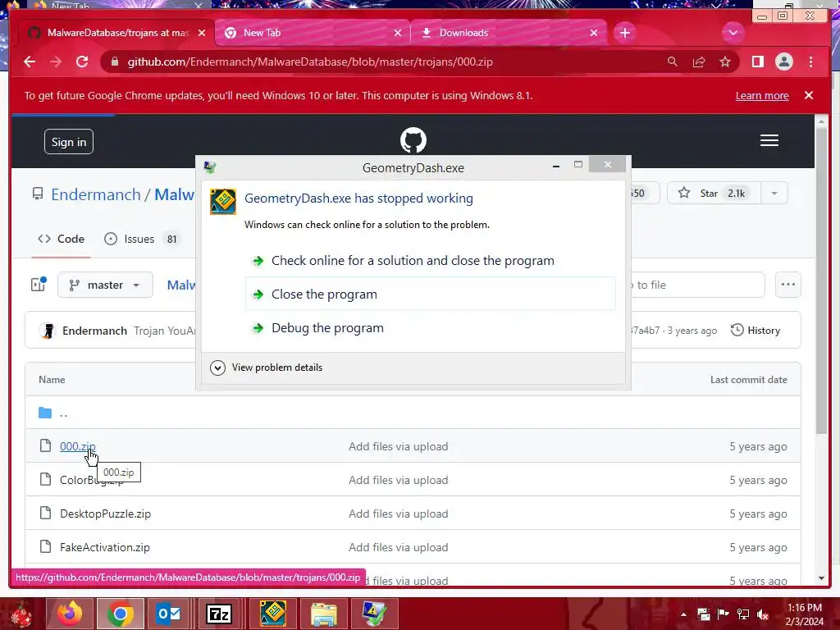Image resolution: width=840 pixels, height=630 pixels.
Task: Click the forward navigation arrow
Action: coord(56,62)
